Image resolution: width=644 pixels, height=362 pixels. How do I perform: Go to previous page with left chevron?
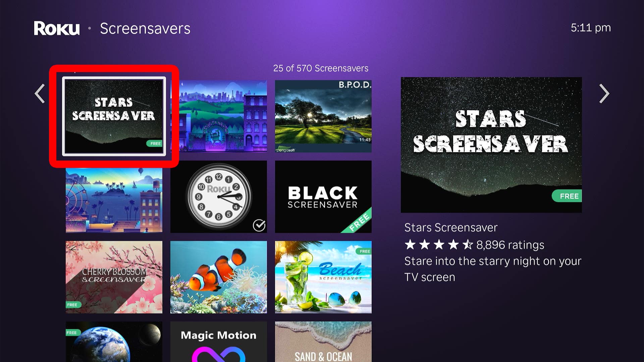[40, 94]
